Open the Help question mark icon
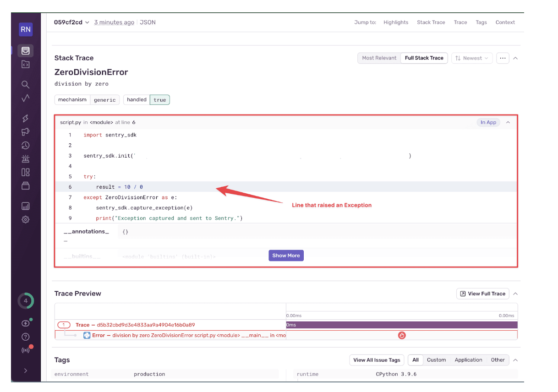Viewport: 558px width, 392px height. 26,337
